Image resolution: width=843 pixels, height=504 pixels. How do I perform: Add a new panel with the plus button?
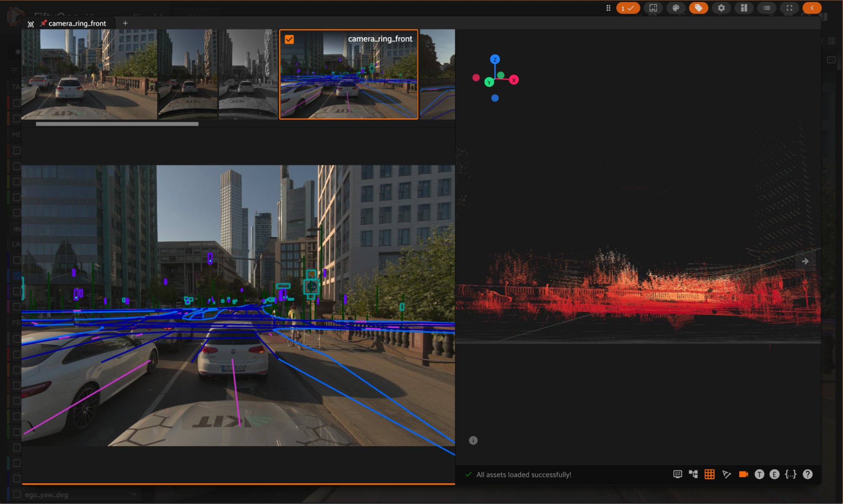tap(125, 23)
